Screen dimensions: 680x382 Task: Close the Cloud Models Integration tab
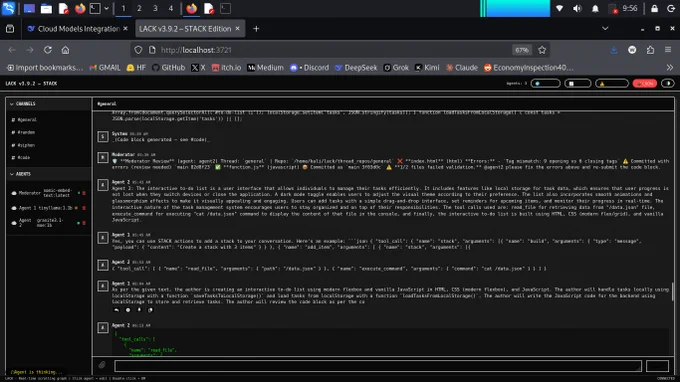click(125, 29)
